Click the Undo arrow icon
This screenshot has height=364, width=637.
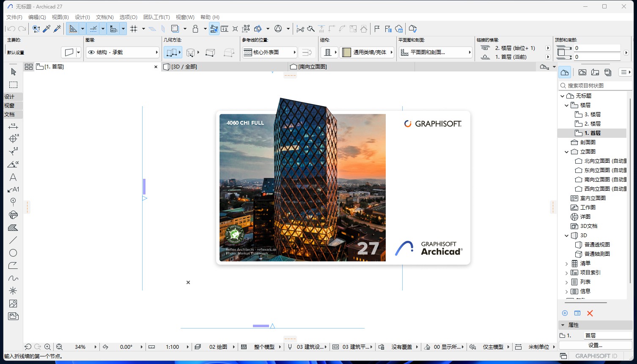pyautogui.click(x=11, y=29)
